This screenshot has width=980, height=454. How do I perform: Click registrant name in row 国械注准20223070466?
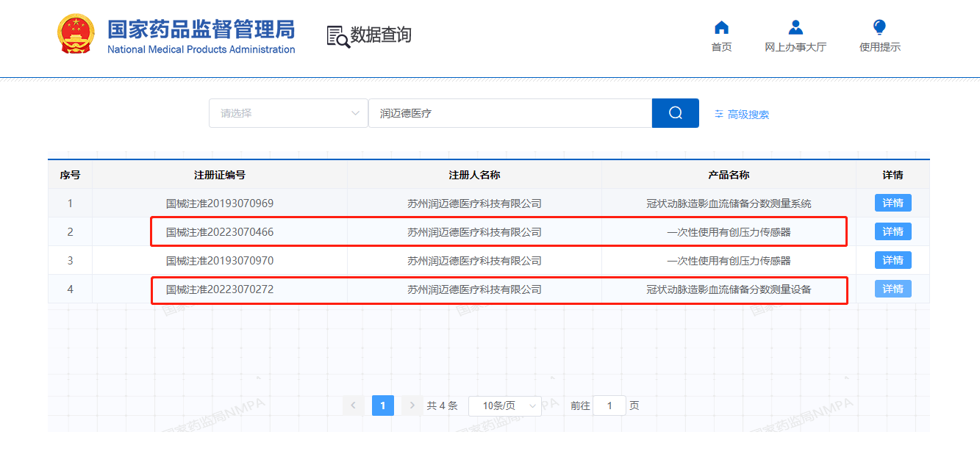474,232
